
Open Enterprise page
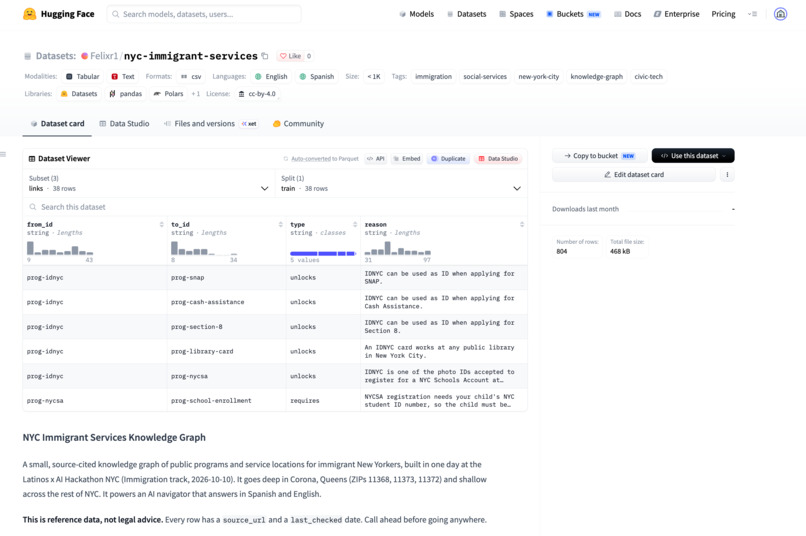click(x=676, y=14)
